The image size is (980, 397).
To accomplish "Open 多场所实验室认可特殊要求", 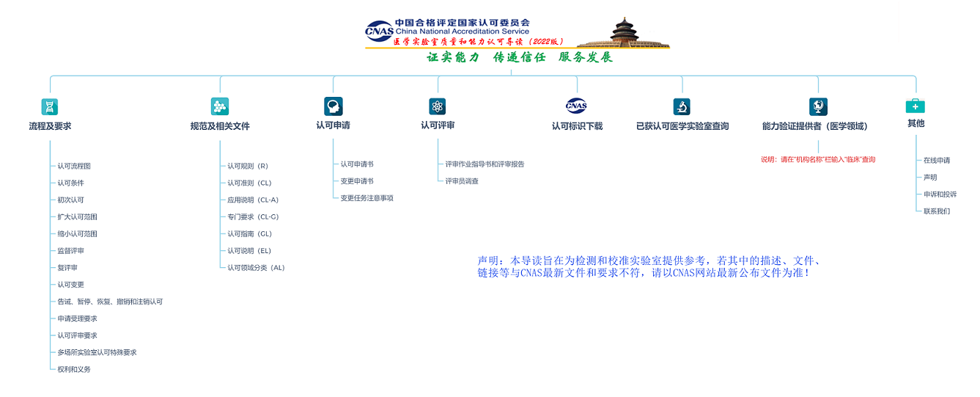I will click(97, 353).
